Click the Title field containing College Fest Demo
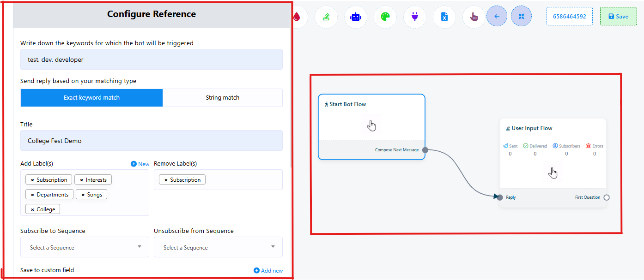Screen dimensions: 644x280 [x=151, y=141]
